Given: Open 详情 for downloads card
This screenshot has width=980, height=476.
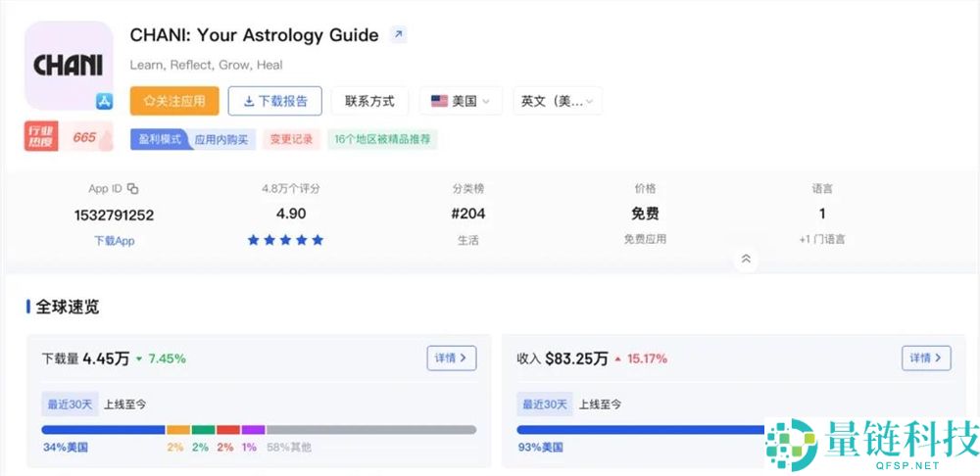Looking at the screenshot, I should pos(451,357).
